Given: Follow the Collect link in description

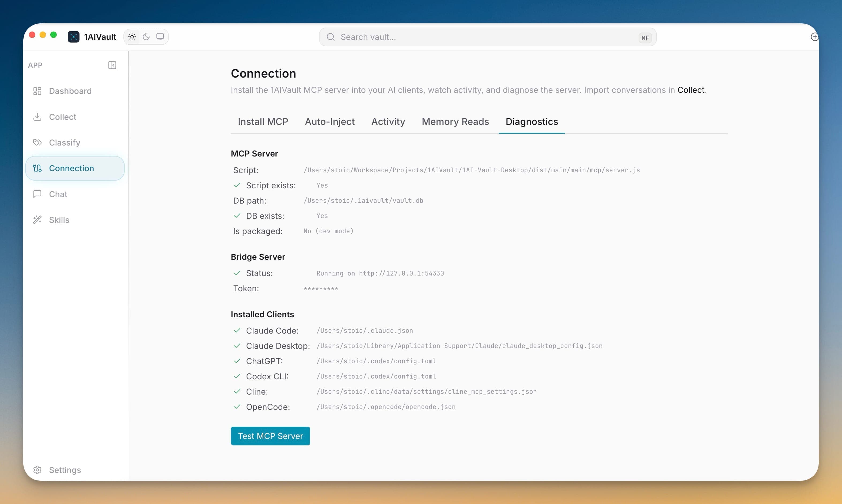Looking at the screenshot, I should [x=691, y=90].
